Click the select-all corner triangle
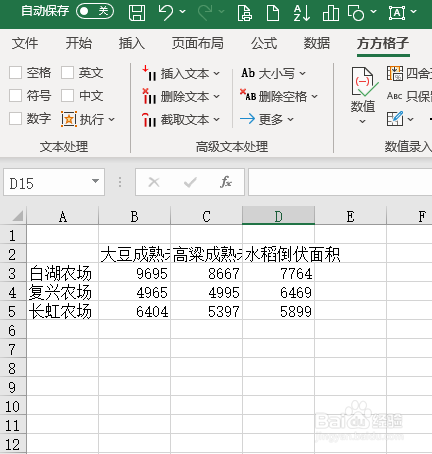The width and height of the screenshot is (432, 454). (x=18, y=216)
